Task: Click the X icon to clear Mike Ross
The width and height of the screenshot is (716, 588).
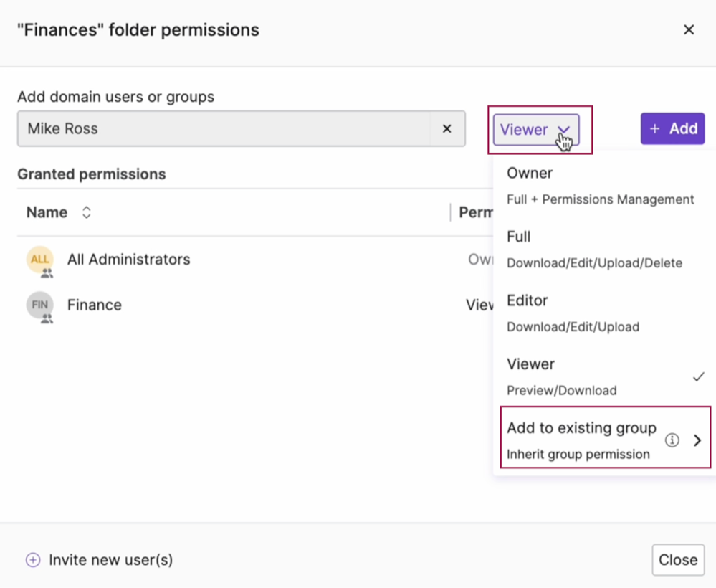Action: 447,128
